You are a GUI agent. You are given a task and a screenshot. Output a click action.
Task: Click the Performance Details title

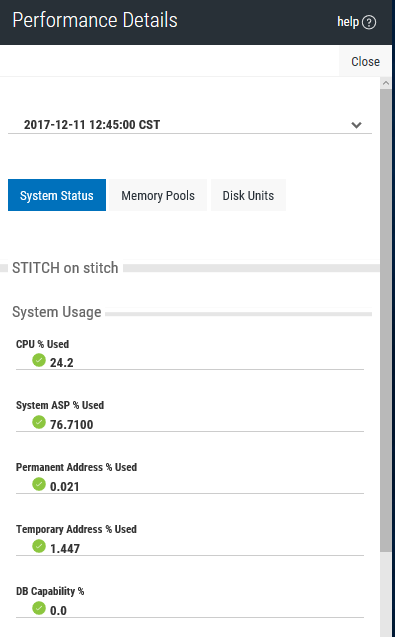(95, 20)
